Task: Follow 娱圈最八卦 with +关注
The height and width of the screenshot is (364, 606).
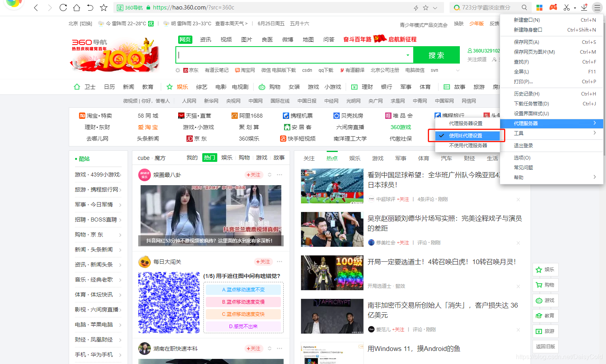Action: point(254,175)
